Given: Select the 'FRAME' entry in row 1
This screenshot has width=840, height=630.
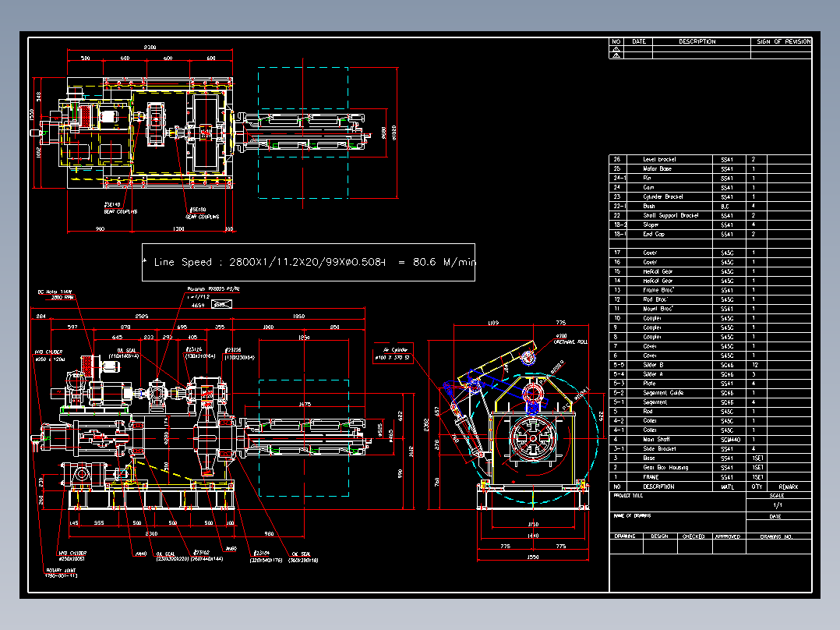Looking at the screenshot, I should [x=651, y=476].
